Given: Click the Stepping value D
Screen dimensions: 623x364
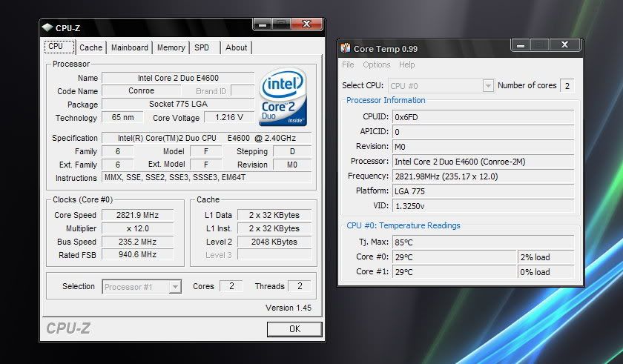Looking at the screenshot, I should tap(292, 151).
